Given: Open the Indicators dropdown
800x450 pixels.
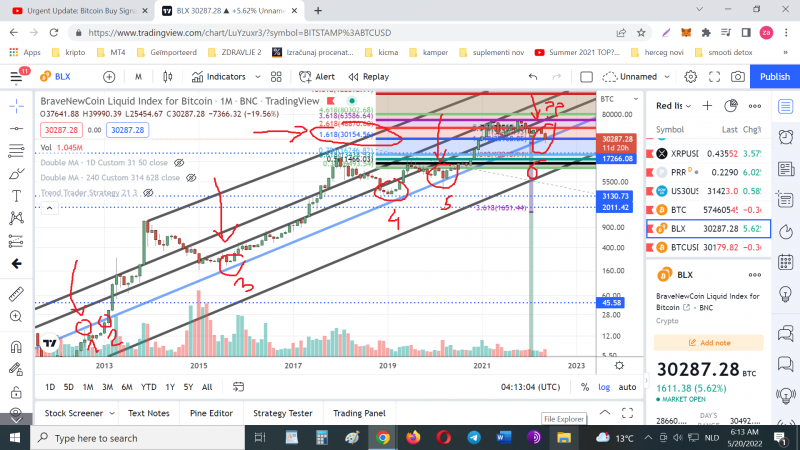Looking at the screenshot, I should (218, 76).
